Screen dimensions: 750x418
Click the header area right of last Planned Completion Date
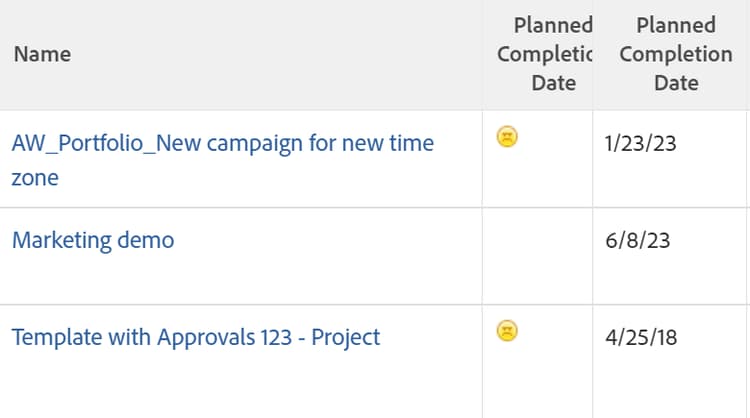pos(747,54)
